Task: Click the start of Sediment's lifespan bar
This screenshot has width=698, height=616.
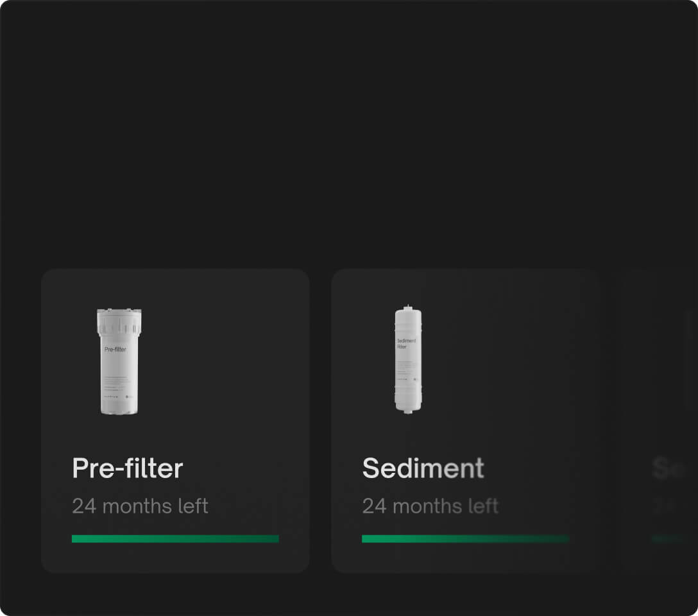Action: (x=366, y=538)
